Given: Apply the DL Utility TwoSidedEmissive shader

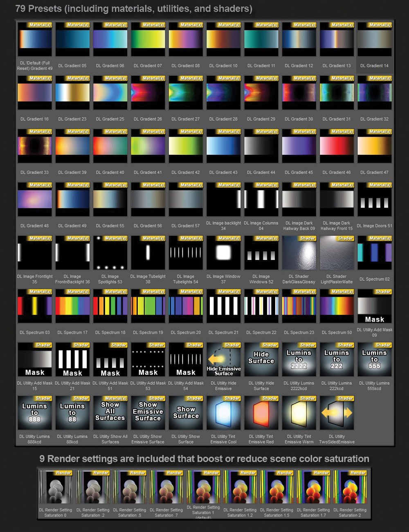Looking at the screenshot, I should [337, 413].
